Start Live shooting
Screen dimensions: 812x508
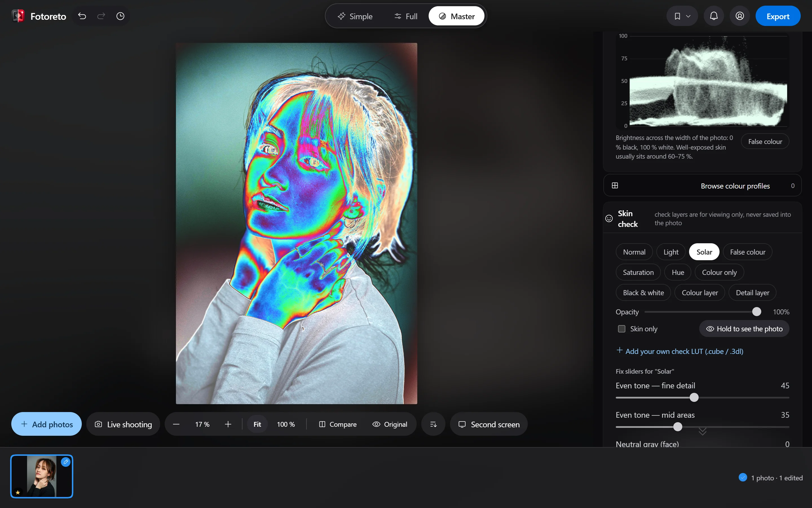[123, 424]
